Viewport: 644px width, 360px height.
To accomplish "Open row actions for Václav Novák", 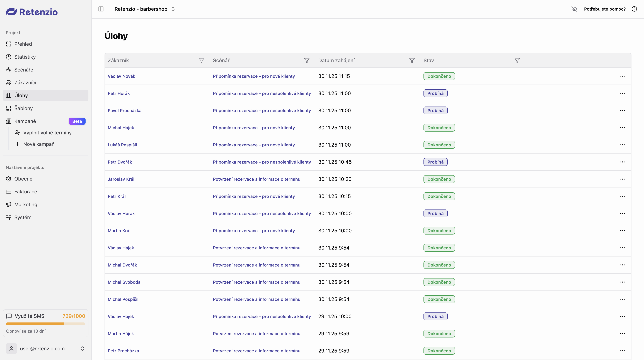I will tap(622, 76).
